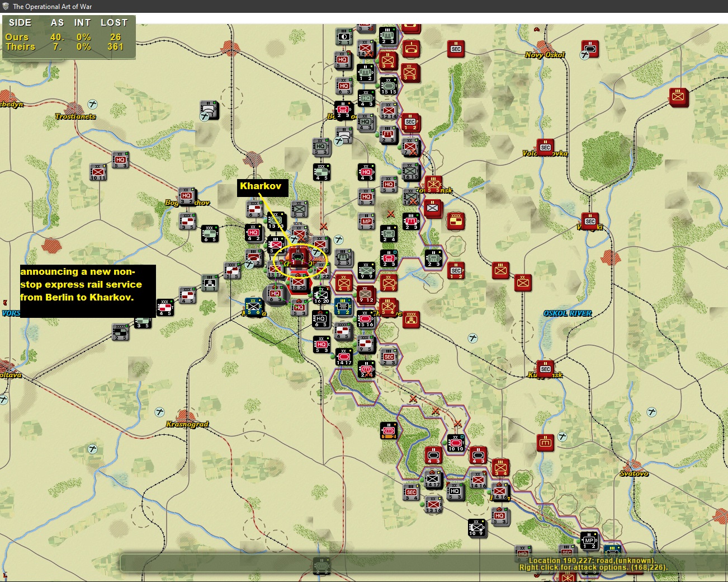Select the gray counter marked 2 1
Viewport: 728px width, 582px height.
point(344,36)
